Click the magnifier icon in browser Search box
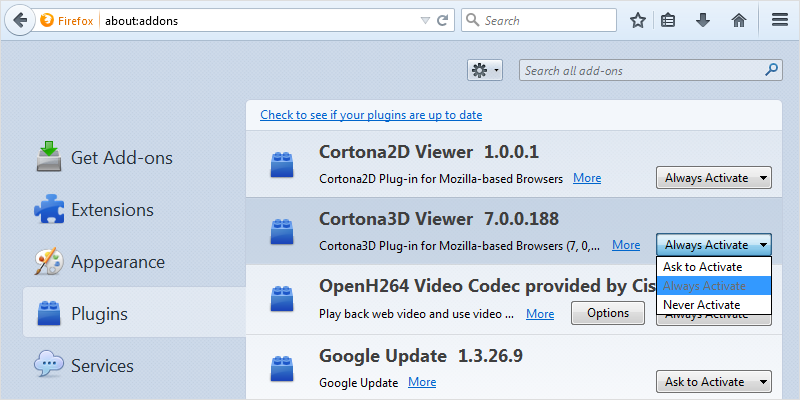Viewport: 800px width, 400px height. tap(473, 20)
